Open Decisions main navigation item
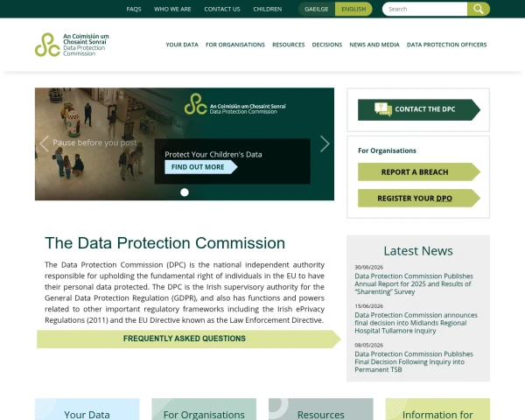 pos(327,45)
